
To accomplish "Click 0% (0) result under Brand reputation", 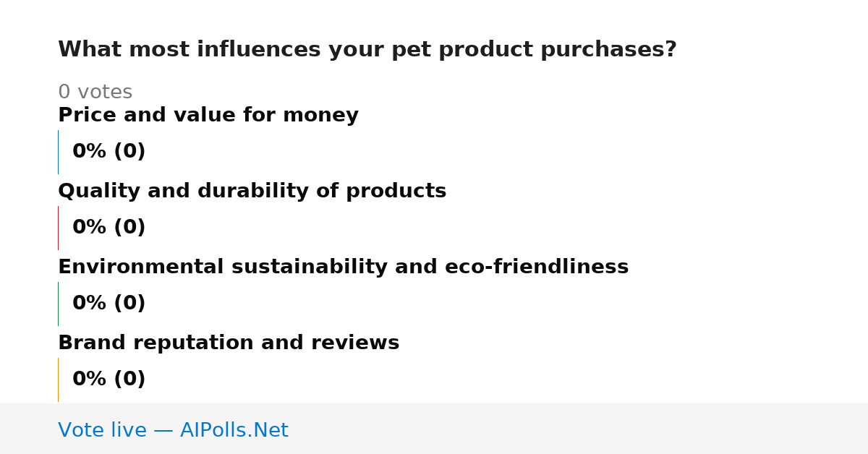I will coord(109,380).
